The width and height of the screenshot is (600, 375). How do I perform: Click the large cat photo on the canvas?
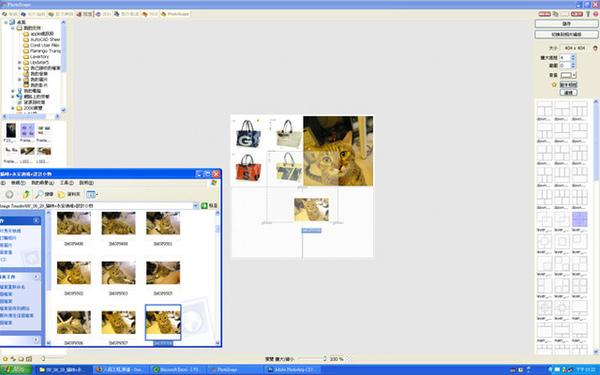338,151
